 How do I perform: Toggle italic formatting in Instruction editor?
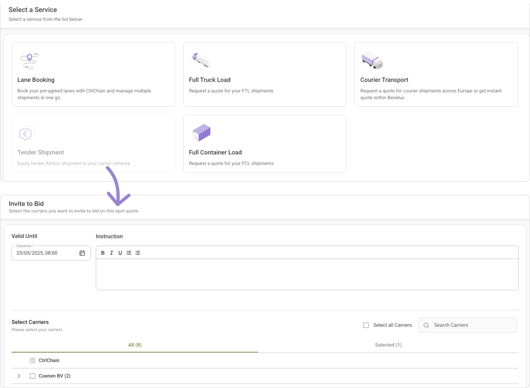tap(111, 253)
